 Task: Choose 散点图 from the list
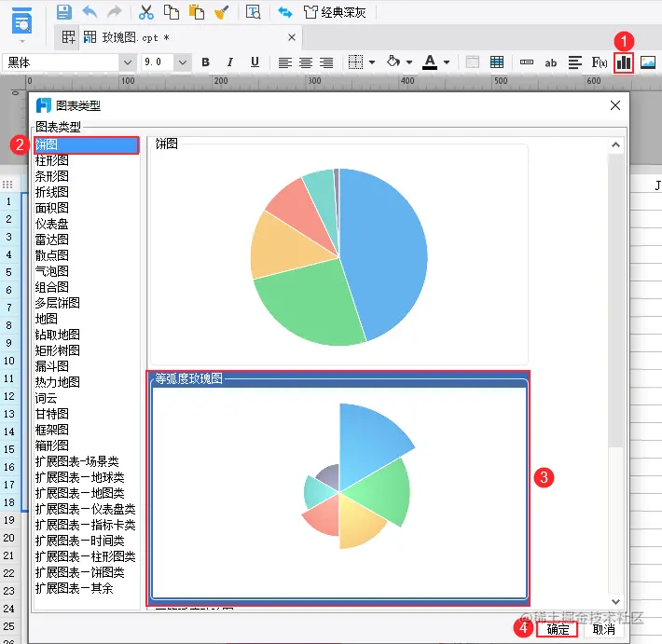pyautogui.click(x=87, y=255)
